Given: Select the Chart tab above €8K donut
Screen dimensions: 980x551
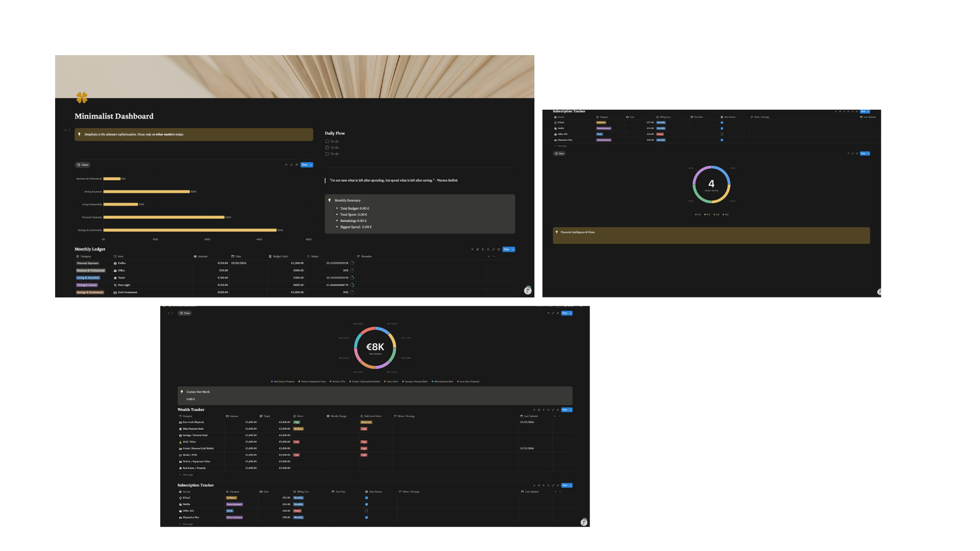Looking at the screenshot, I should 185,313.
